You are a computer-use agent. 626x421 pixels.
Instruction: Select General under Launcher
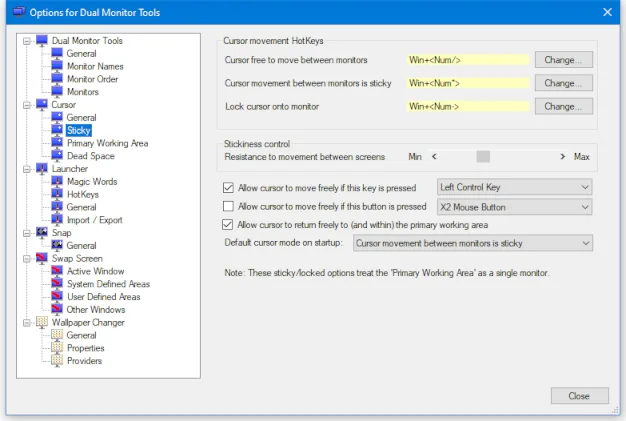pos(81,207)
